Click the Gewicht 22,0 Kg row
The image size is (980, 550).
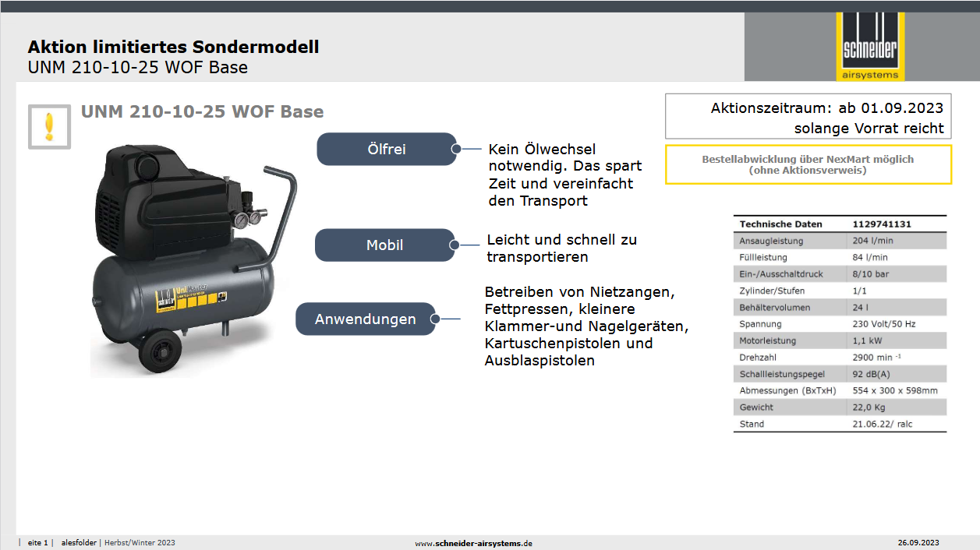pos(840,407)
